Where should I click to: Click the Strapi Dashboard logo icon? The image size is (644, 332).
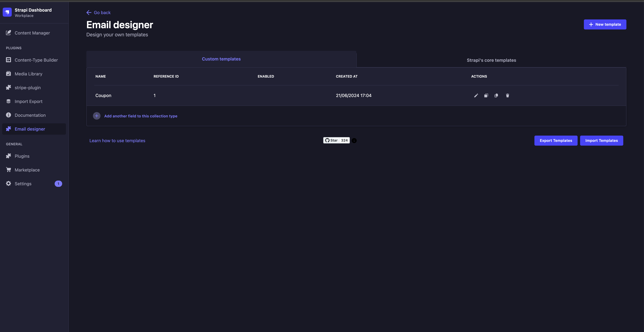[7, 12]
